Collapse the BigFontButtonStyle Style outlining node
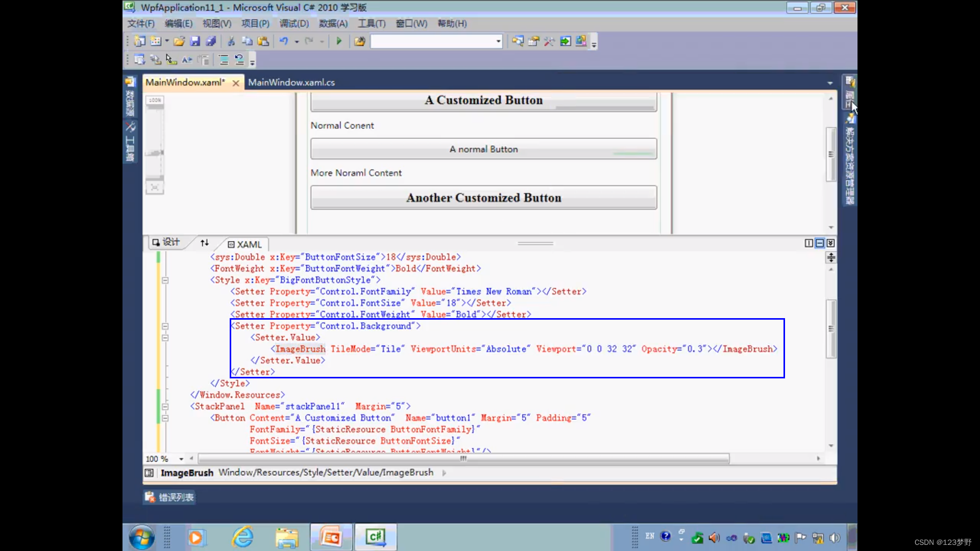The width and height of the screenshot is (980, 551). pyautogui.click(x=165, y=280)
